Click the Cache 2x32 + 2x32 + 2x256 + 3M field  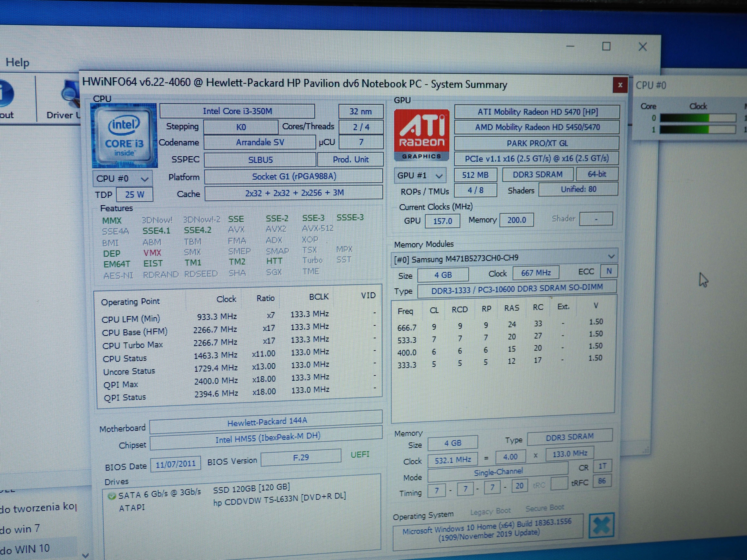[x=294, y=193]
